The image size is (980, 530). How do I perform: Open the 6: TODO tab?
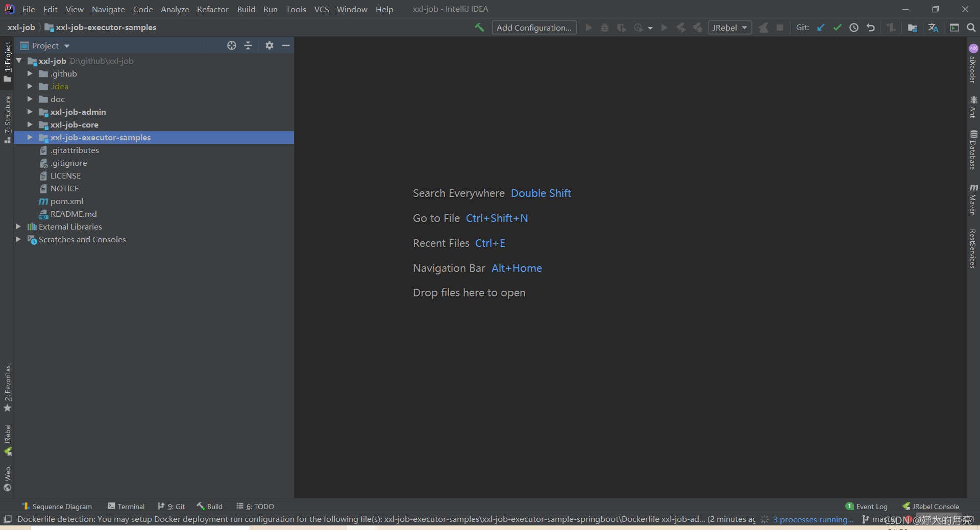tap(255, 507)
